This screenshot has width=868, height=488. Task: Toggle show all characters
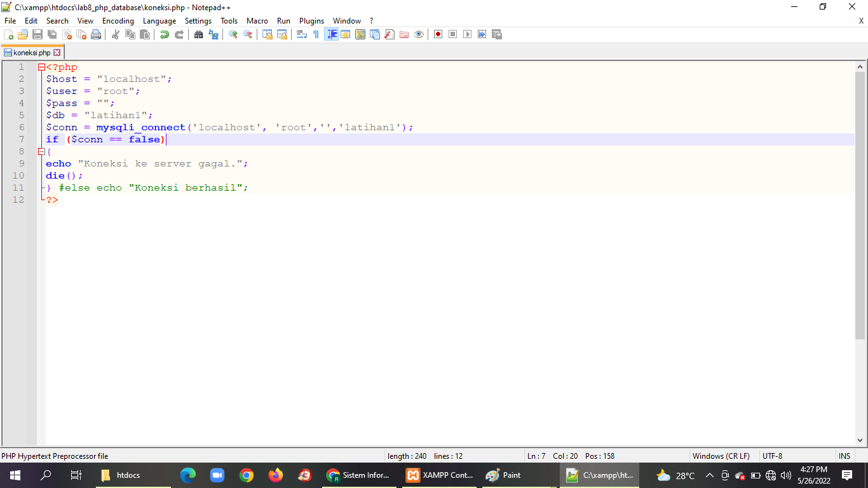click(x=315, y=34)
